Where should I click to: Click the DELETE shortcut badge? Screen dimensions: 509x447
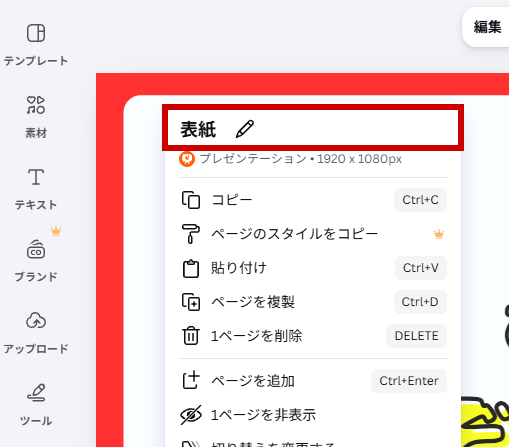point(416,336)
